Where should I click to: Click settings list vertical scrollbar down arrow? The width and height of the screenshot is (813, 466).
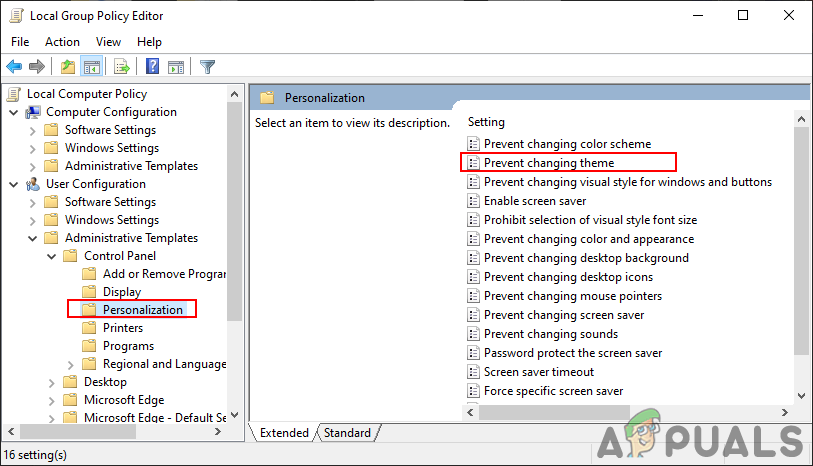tap(802, 396)
